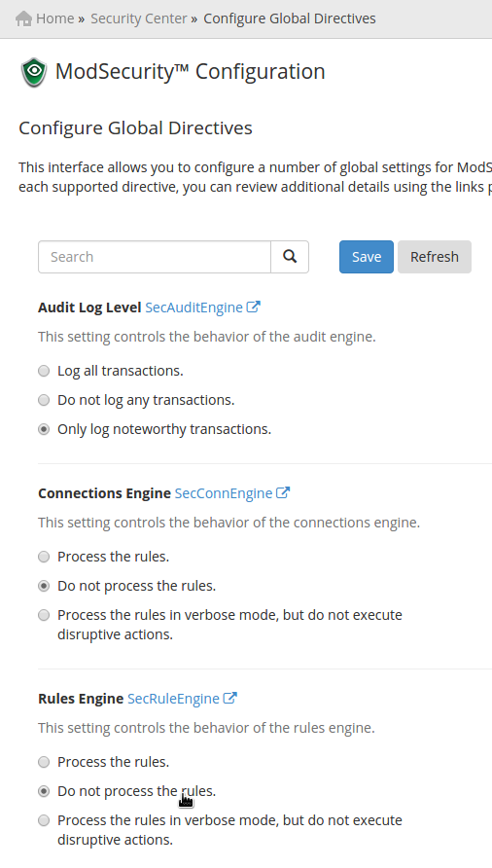Click the 'Audit Log Level' heading
492x868 pixels.
tap(89, 307)
